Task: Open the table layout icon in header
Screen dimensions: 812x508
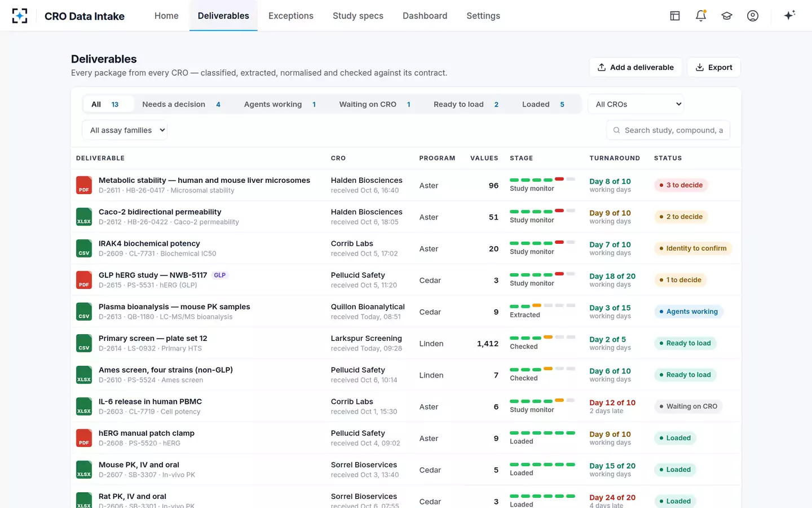Action: click(675, 16)
